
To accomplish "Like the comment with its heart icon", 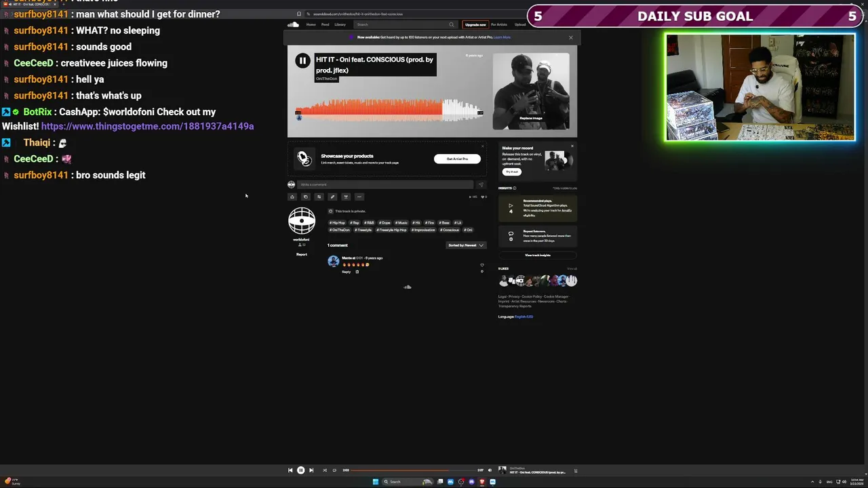I will point(482,265).
